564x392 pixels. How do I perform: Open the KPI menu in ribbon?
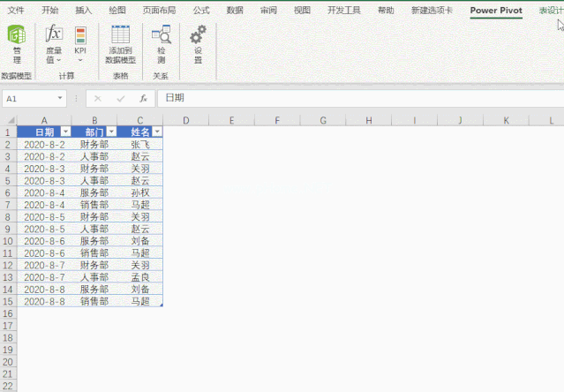tap(80, 43)
